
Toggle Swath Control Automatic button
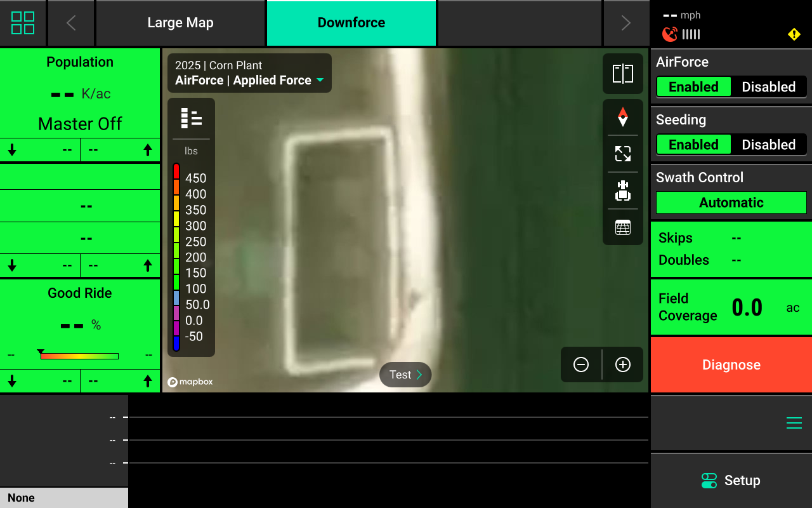pyautogui.click(x=731, y=203)
